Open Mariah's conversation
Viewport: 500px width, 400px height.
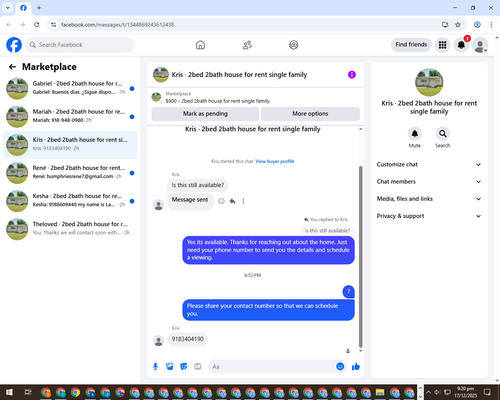(x=70, y=117)
